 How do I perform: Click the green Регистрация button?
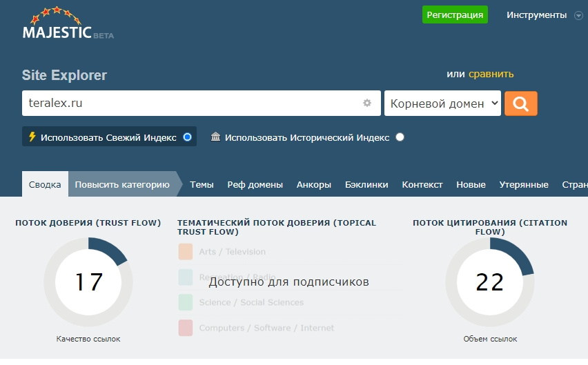pos(455,14)
